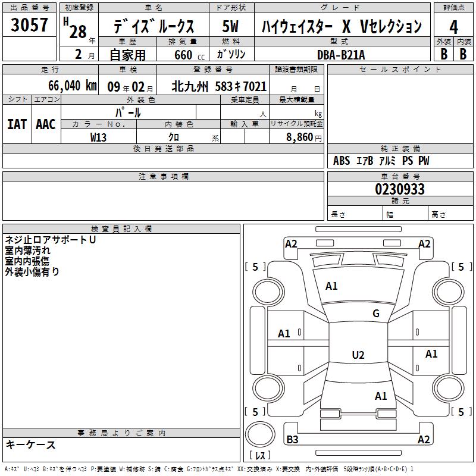Select the interior color クロ
The width and height of the screenshot is (476, 476).
[x=174, y=137]
